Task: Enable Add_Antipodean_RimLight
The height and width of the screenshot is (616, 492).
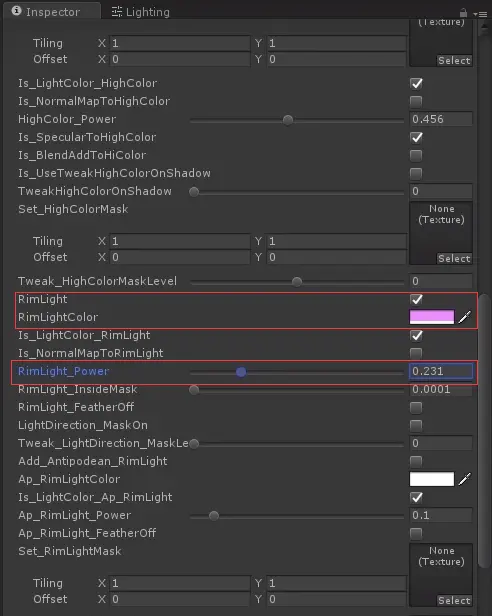Action: [x=416, y=461]
